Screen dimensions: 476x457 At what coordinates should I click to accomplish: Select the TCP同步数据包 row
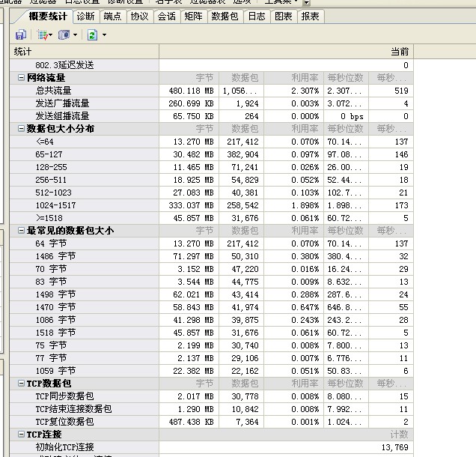coord(211,396)
